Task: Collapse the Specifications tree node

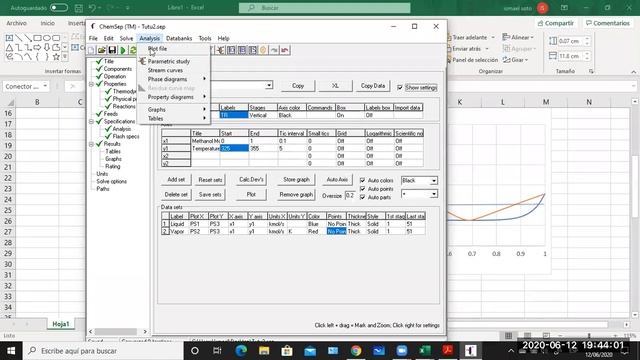Action: pyautogui.click(x=91, y=122)
